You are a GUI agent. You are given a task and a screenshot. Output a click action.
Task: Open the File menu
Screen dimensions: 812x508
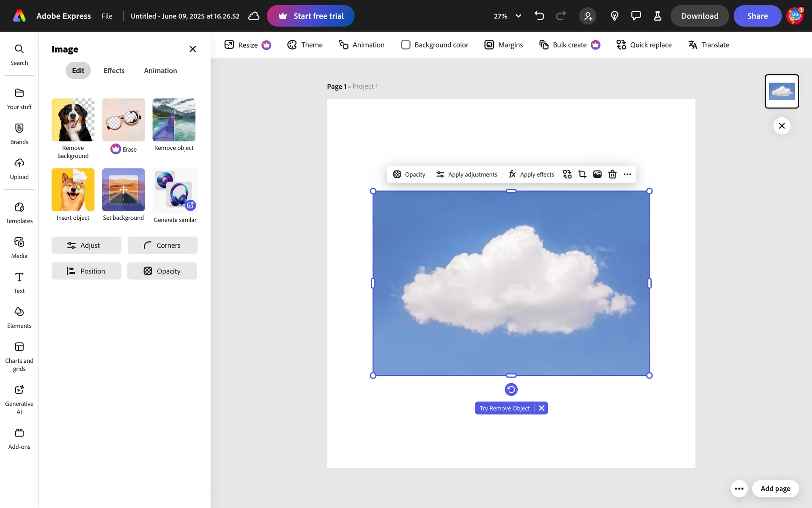click(107, 16)
